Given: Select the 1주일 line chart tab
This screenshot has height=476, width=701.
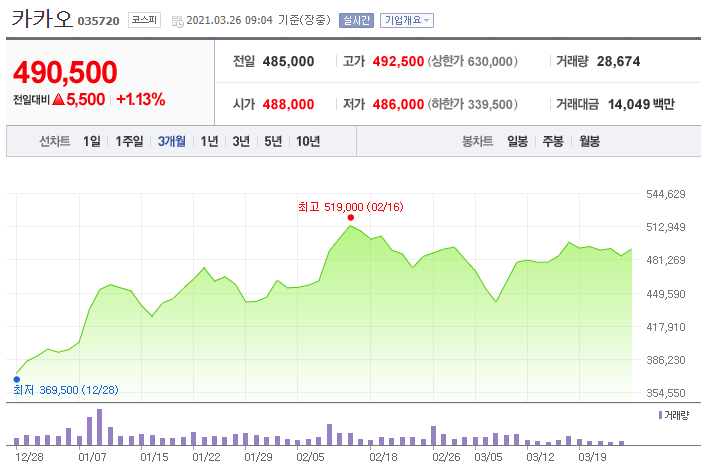Looking at the screenshot, I should [129, 141].
